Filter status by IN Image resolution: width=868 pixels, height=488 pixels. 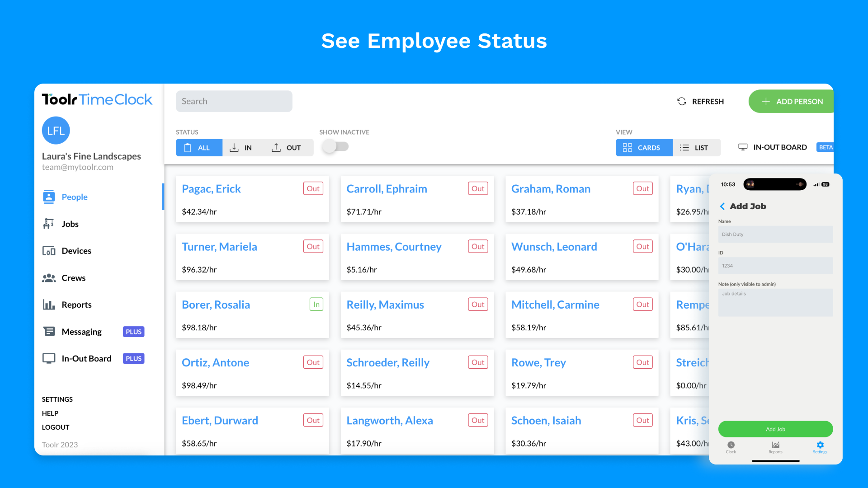(x=241, y=148)
